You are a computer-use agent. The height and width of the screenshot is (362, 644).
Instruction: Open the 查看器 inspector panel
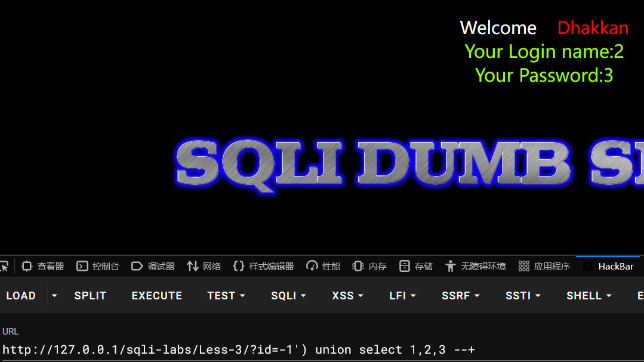pos(42,266)
